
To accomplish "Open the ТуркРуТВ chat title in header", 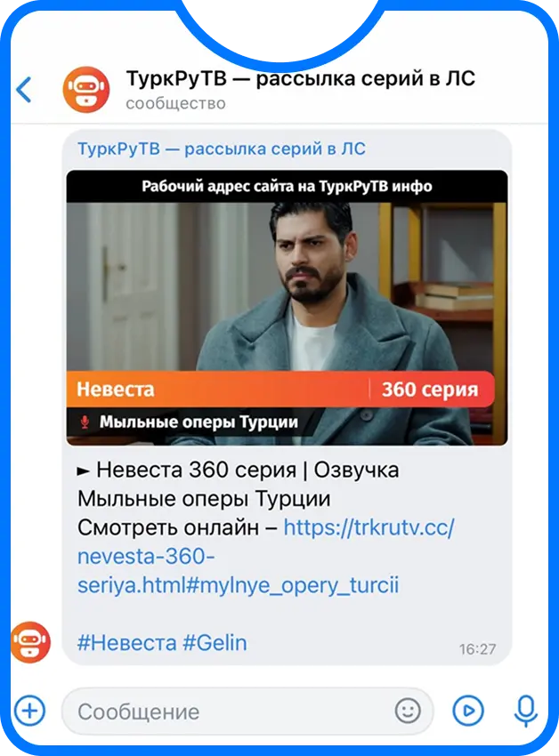I will pyautogui.click(x=300, y=78).
